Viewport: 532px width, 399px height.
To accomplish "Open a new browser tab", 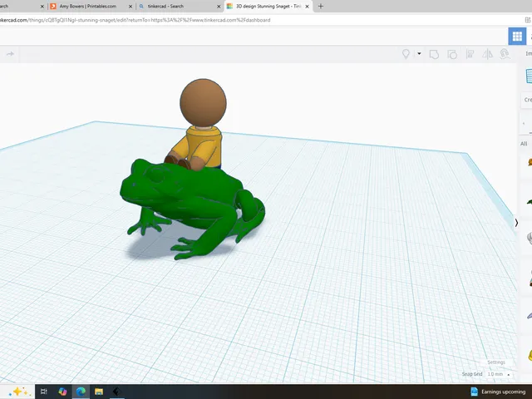I will [321, 6].
